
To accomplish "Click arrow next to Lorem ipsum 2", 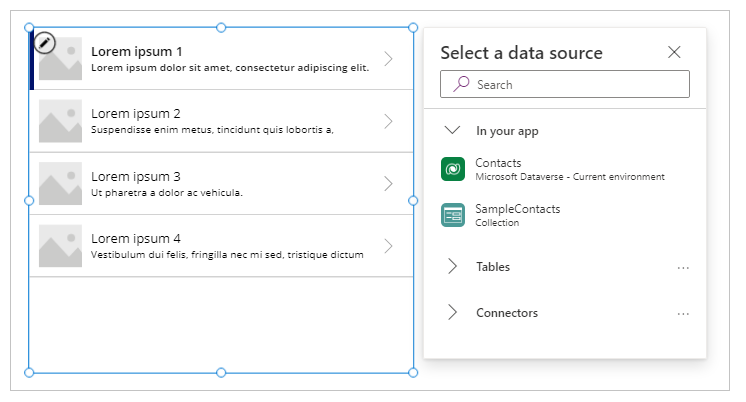I will [389, 121].
